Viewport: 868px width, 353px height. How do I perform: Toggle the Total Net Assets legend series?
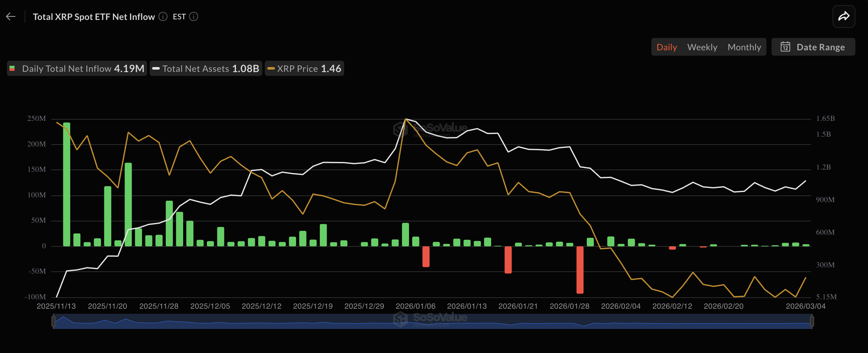[x=206, y=69]
